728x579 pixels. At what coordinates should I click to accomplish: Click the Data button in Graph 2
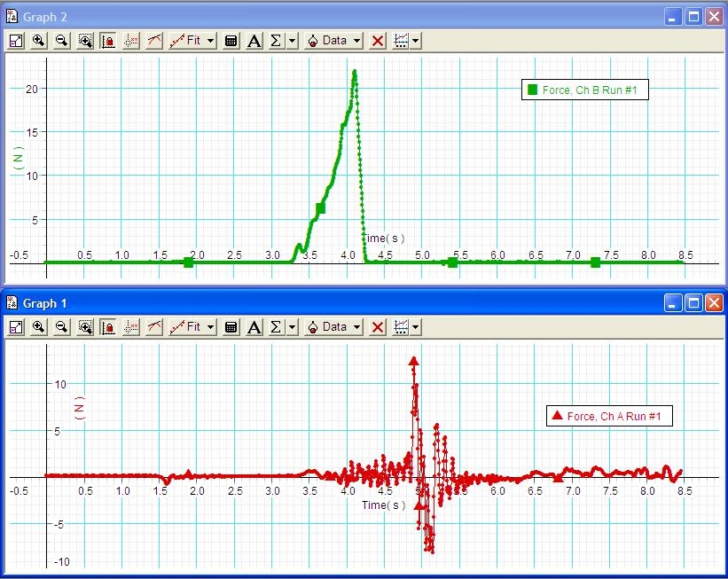pyautogui.click(x=328, y=41)
